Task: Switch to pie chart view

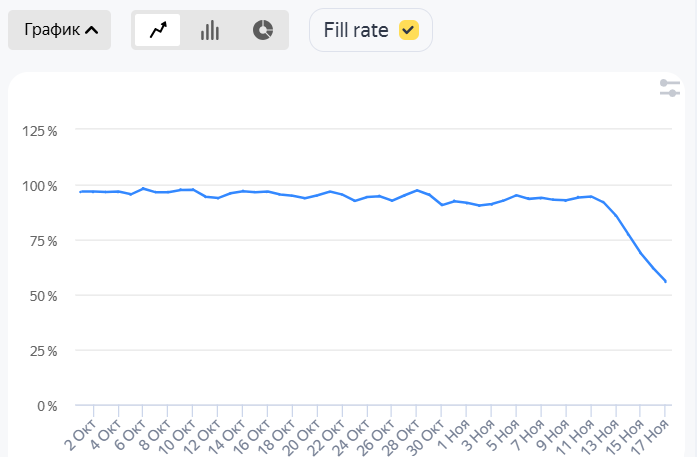Action: 263,30
